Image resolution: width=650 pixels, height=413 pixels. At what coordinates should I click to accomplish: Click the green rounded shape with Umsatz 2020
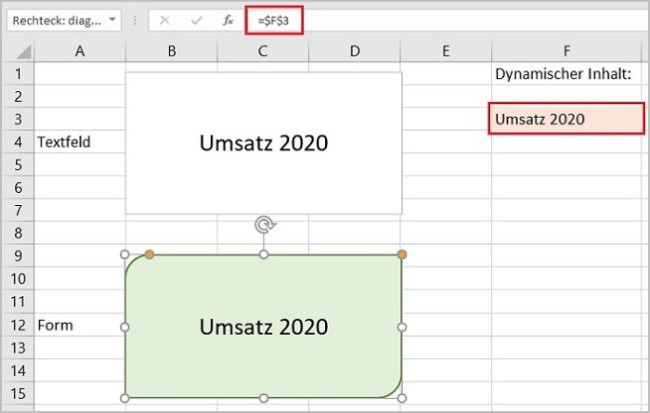(264, 327)
